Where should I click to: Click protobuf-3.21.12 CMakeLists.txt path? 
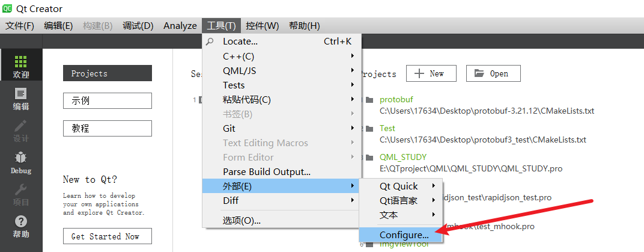(x=487, y=111)
